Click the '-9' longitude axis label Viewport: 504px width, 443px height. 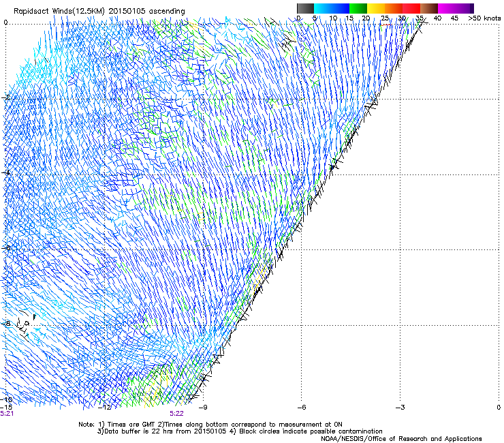click(203, 408)
